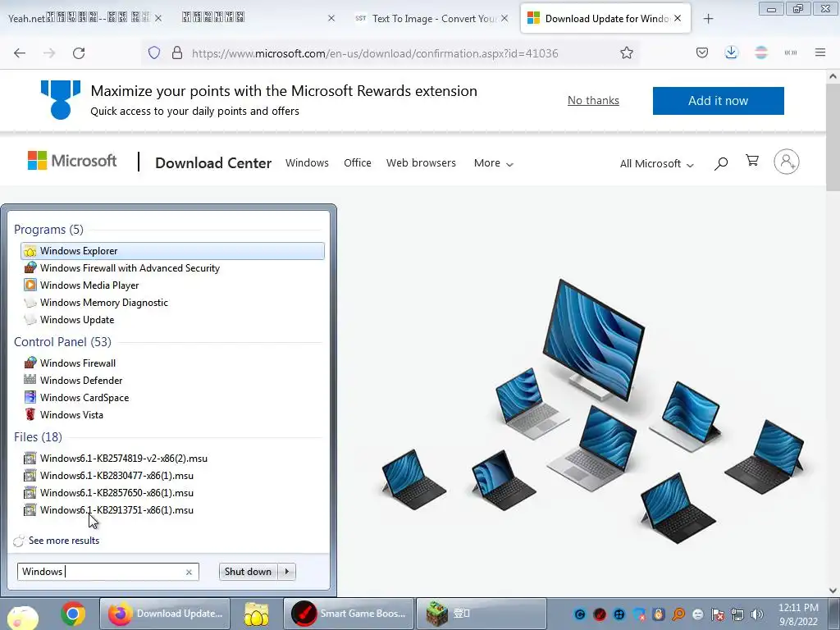Open Action Center flag in tray

[717, 614]
